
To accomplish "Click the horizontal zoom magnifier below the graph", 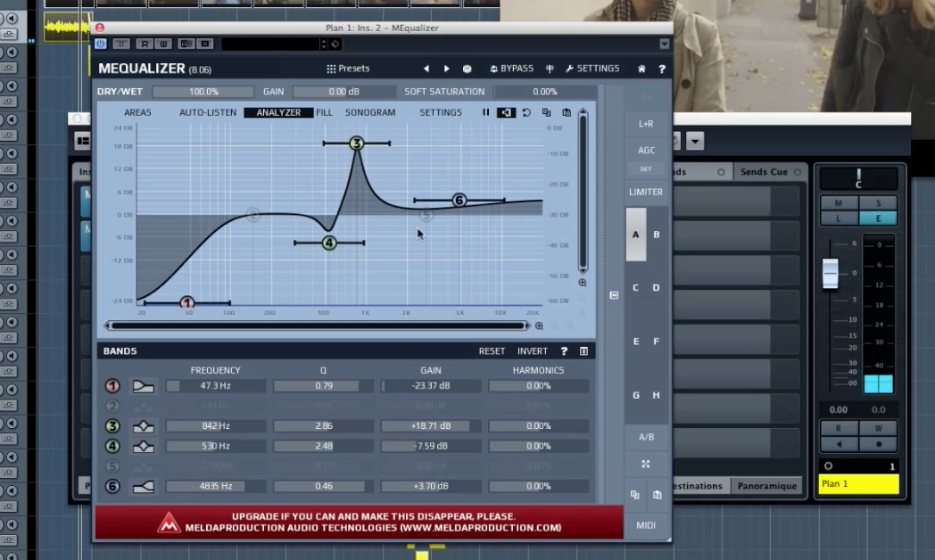I will tap(539, 325).
